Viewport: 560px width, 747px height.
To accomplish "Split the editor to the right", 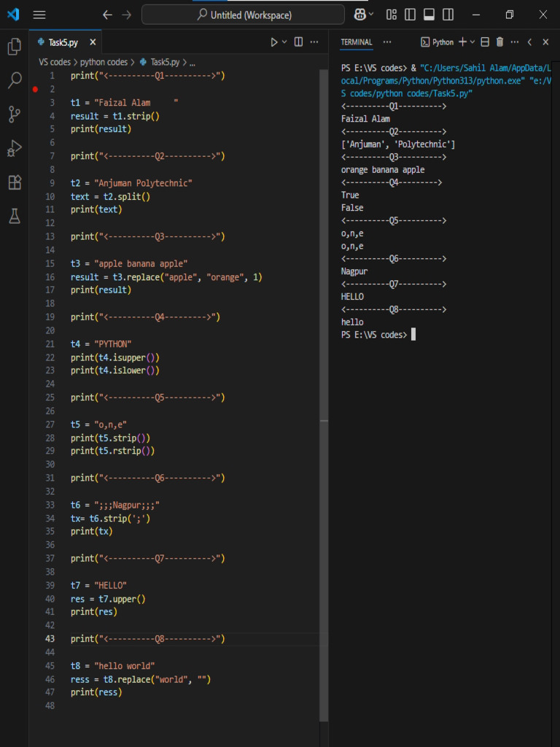I will tap(298, 42).
